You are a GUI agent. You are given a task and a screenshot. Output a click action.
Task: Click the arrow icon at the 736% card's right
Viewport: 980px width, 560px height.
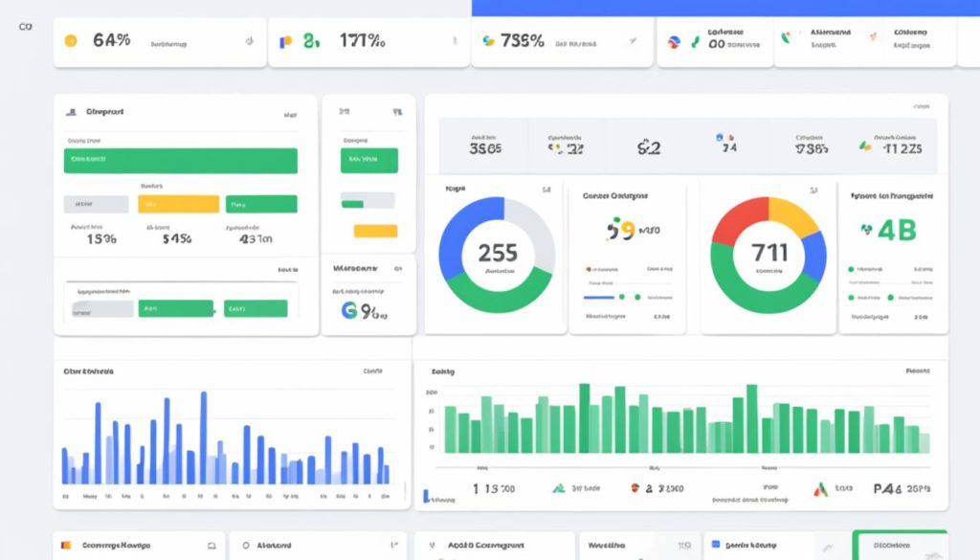634,41
